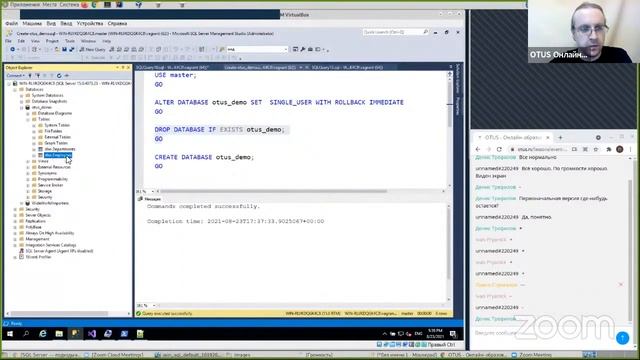
Task: Open File Explorer from the VM taskbar
Action: point(59,334)
